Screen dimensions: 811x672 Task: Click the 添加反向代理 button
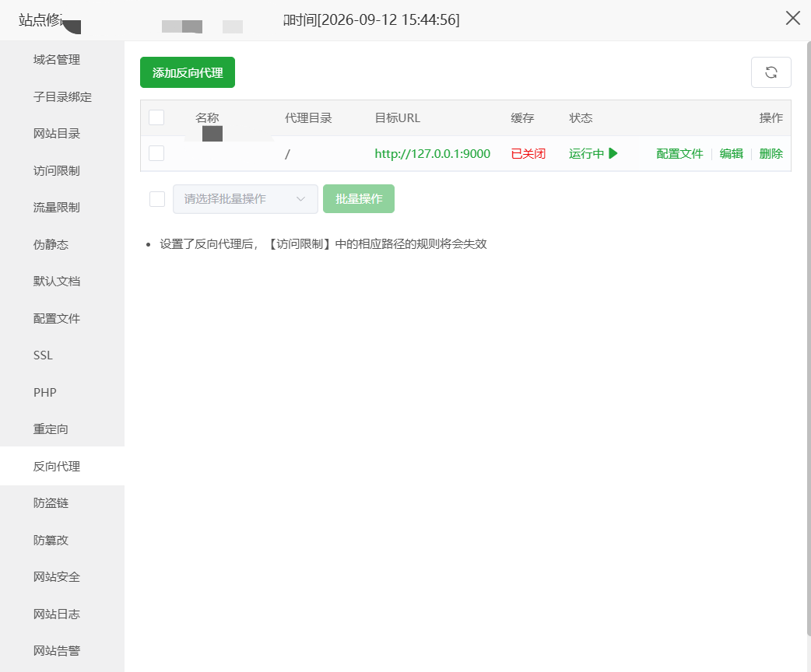188,72
